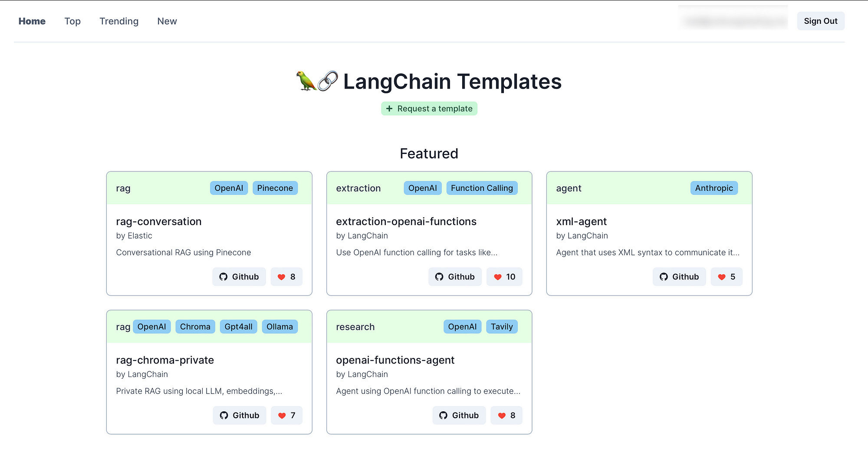868x449 pixels.
Task: Click the parrot logo in the page title
Action: [x=307, y=81]
